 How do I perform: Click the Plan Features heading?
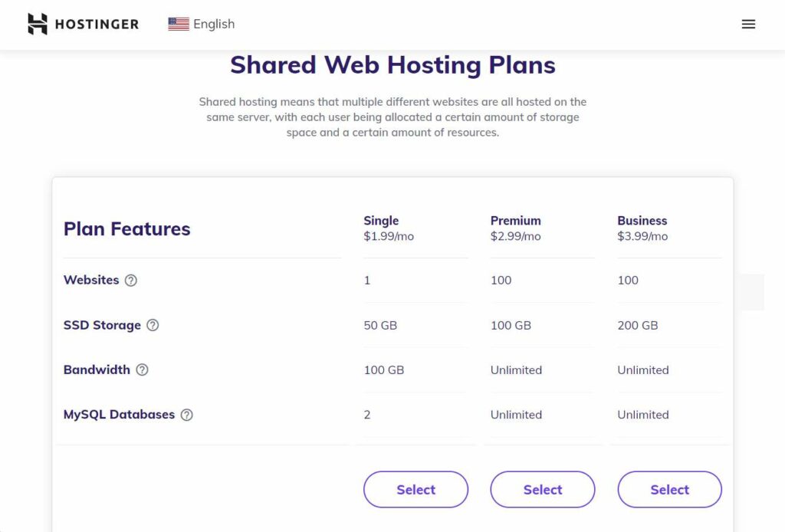(x=127, y=228)
